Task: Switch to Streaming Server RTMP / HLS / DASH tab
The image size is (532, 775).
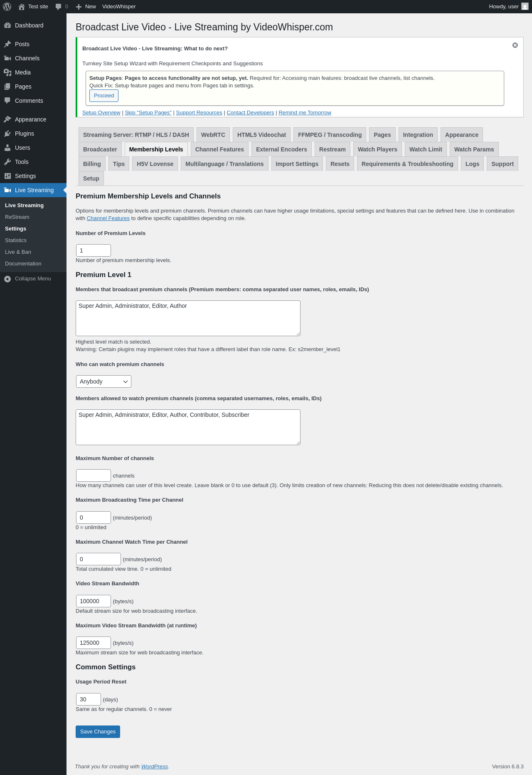Action: (136, 135)
